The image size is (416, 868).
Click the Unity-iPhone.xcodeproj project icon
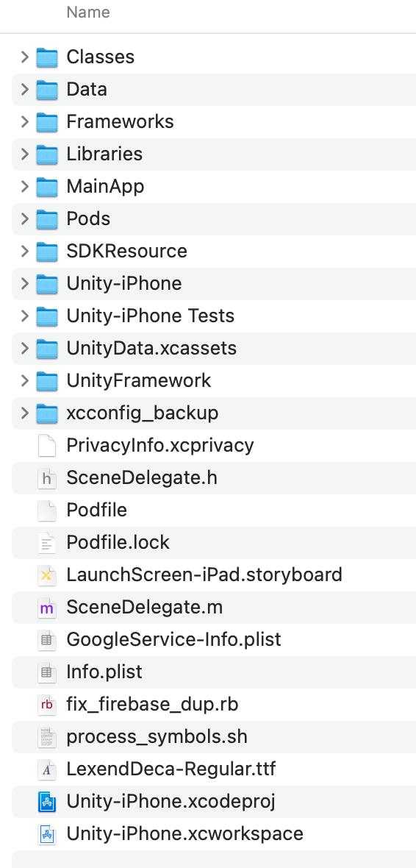pyautogui.click(x=47, y=802)
